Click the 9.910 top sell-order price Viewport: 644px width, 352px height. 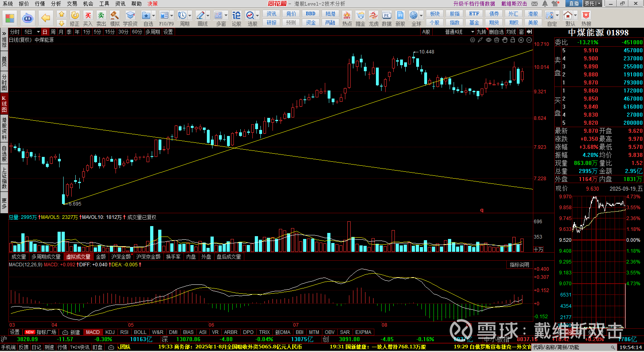(x=590, y=50)
